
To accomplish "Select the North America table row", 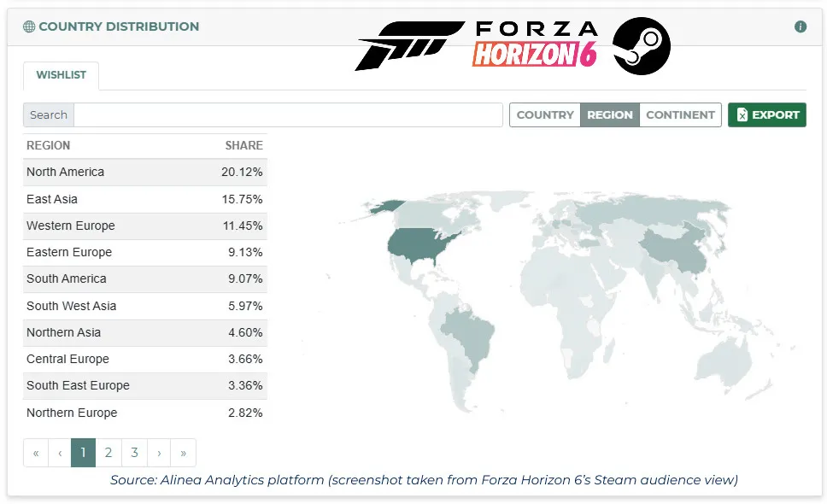I will [144, 172].
